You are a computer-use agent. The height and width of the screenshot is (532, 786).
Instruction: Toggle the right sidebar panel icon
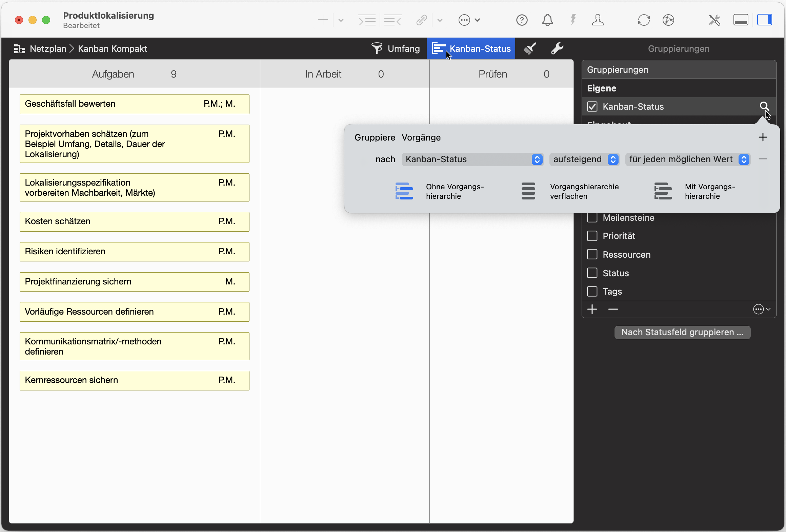tap(765, 20)
